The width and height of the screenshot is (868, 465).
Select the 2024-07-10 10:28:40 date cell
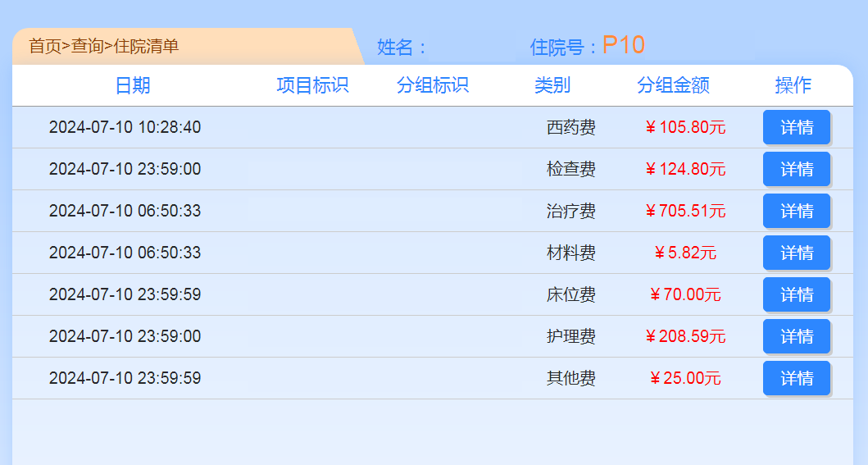coord(125,127)
